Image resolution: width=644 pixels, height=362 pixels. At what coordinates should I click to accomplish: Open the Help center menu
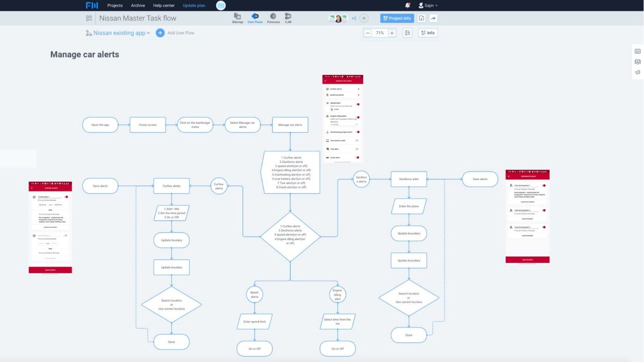tap(164, 5)
